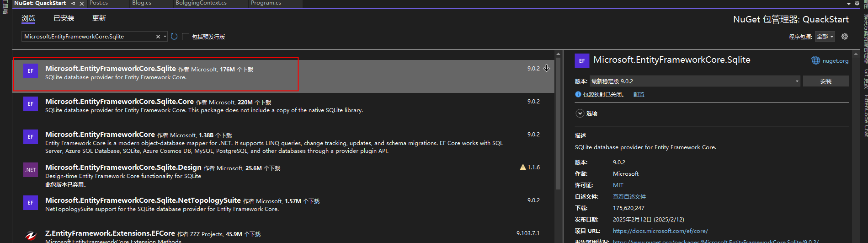Select the Microsoft.EntityFrameworkCore package row

(x=283, y=143)
